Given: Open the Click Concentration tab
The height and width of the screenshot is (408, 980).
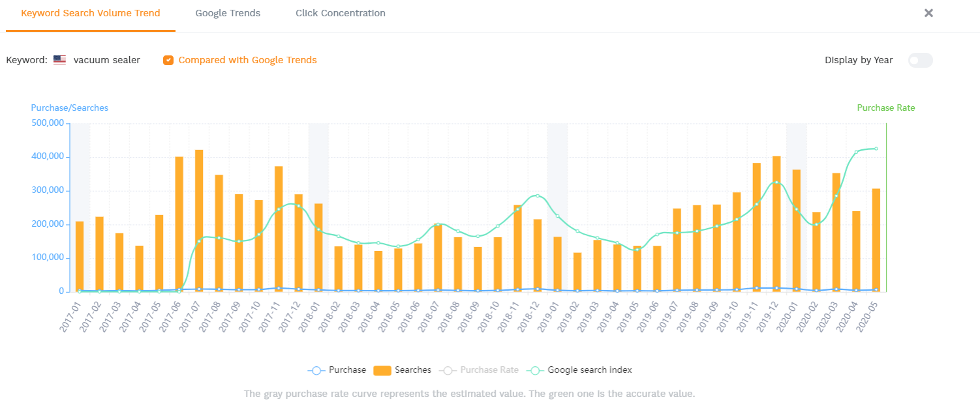Looking at the screenshot, I should tap(340, 13).
